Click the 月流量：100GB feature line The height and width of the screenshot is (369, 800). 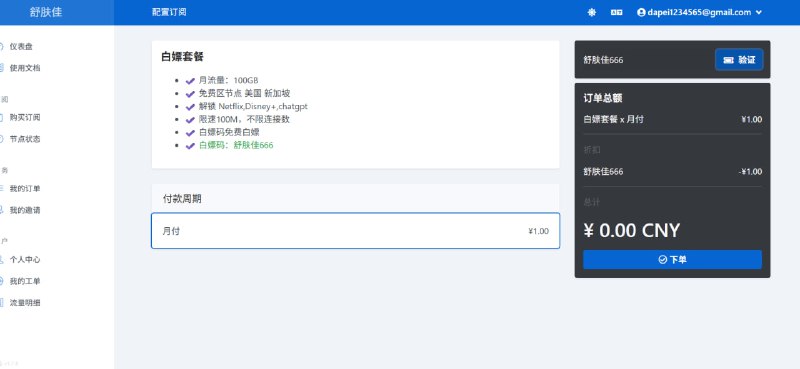(229, 80)
